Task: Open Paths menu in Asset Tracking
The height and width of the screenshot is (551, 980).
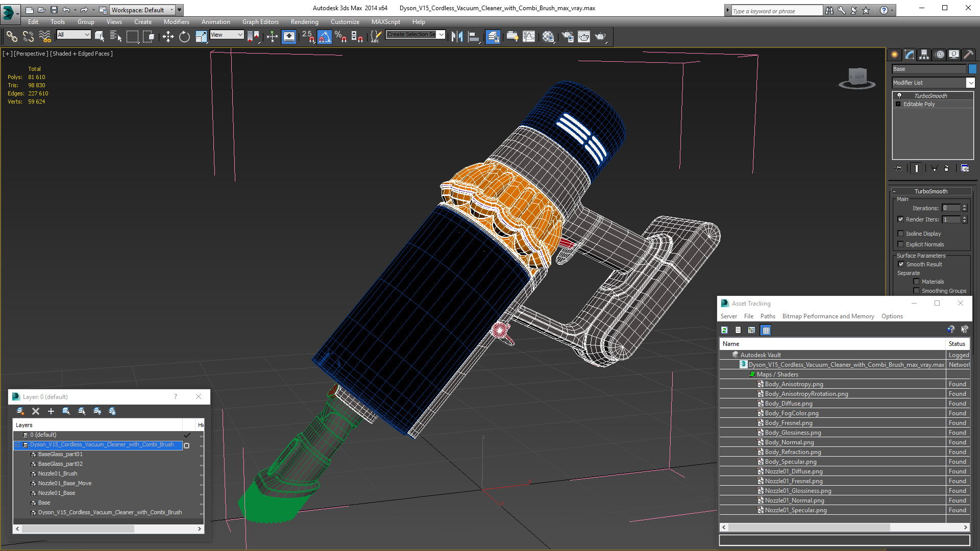Action: 767,316
